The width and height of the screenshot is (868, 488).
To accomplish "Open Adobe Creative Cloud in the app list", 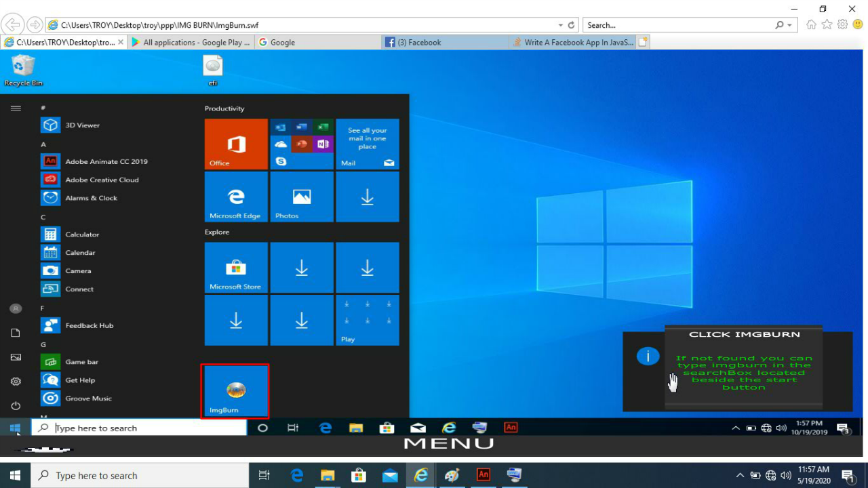I will [90, 180].
